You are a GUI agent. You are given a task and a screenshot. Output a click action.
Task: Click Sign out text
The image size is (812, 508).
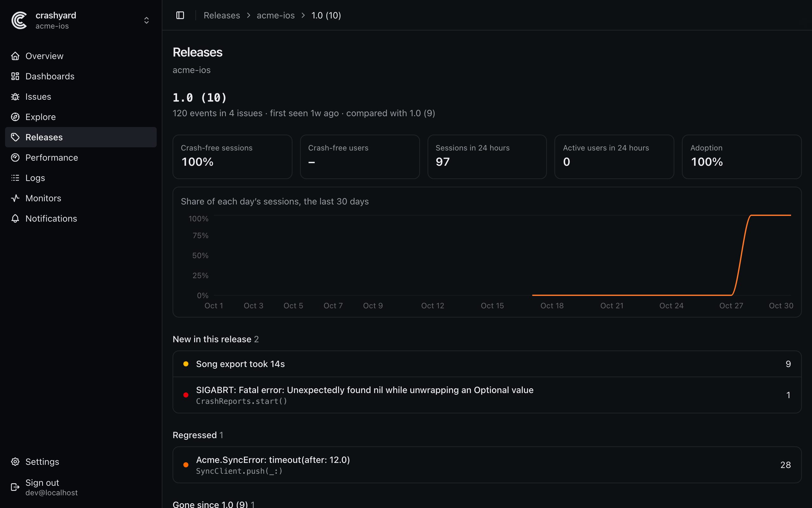[42, 483]
